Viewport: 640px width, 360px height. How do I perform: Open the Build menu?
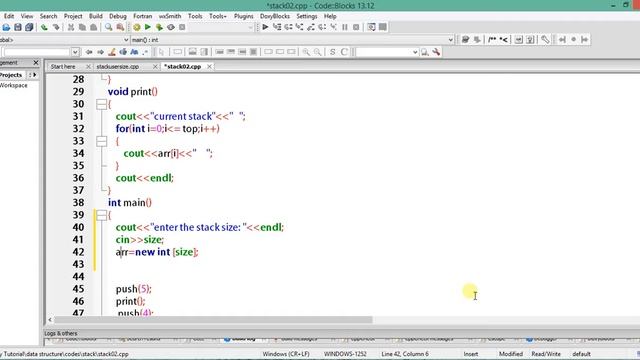point(96,16)
